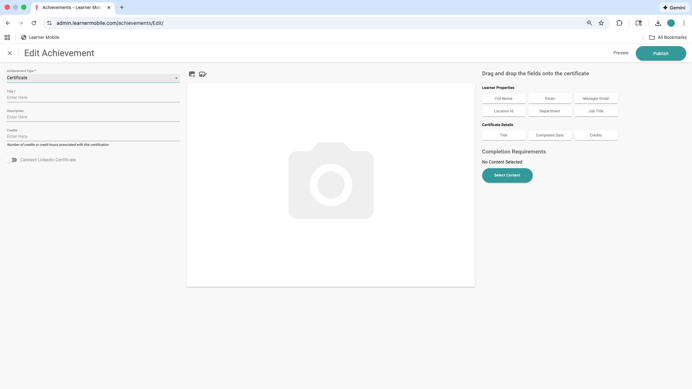
Task: Click the site information icon in address bar
Action: pyautogui.click(x=49, y=23)
